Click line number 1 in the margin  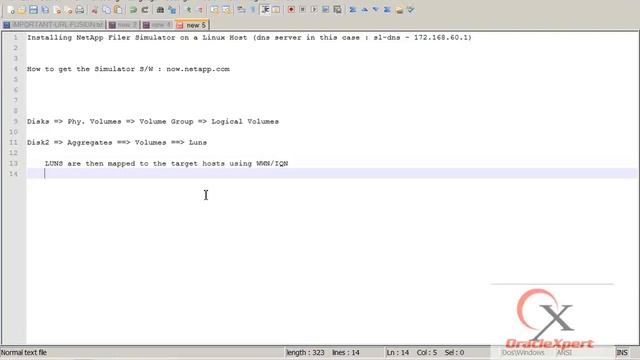click(x=15, y=38)
